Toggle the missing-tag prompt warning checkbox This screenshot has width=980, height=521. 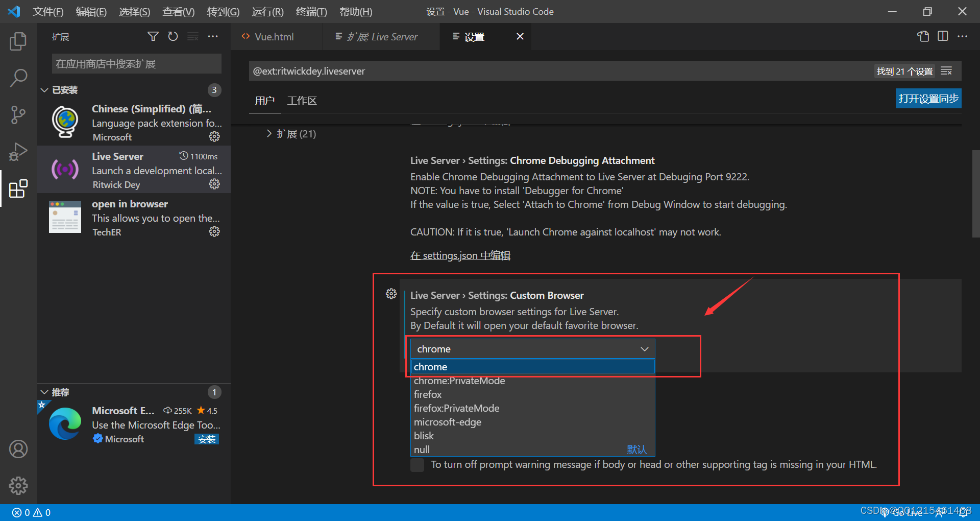point(417,465)
